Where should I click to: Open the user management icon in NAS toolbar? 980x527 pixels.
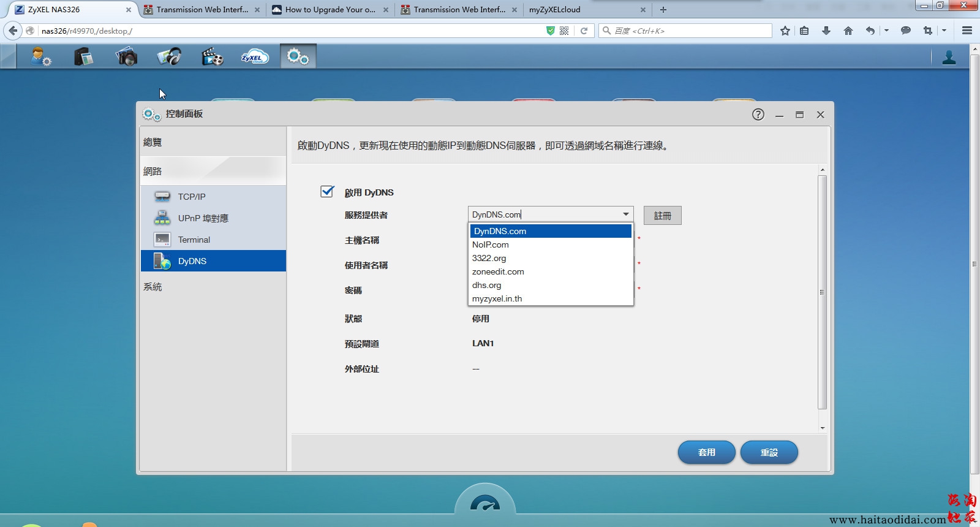(41, 56)
